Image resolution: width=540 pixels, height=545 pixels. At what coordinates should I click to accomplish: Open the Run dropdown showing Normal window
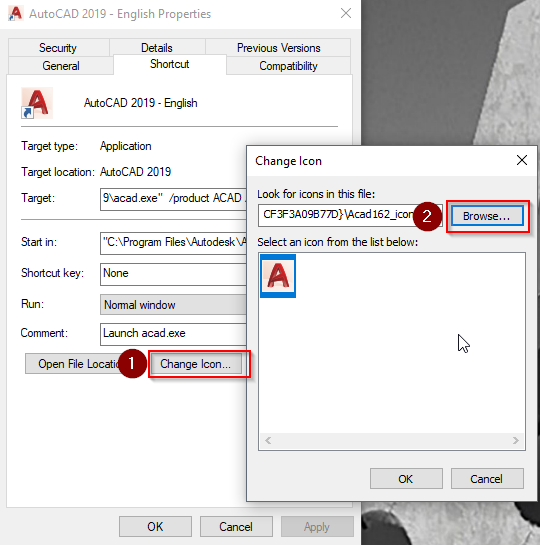coord(173,305)
